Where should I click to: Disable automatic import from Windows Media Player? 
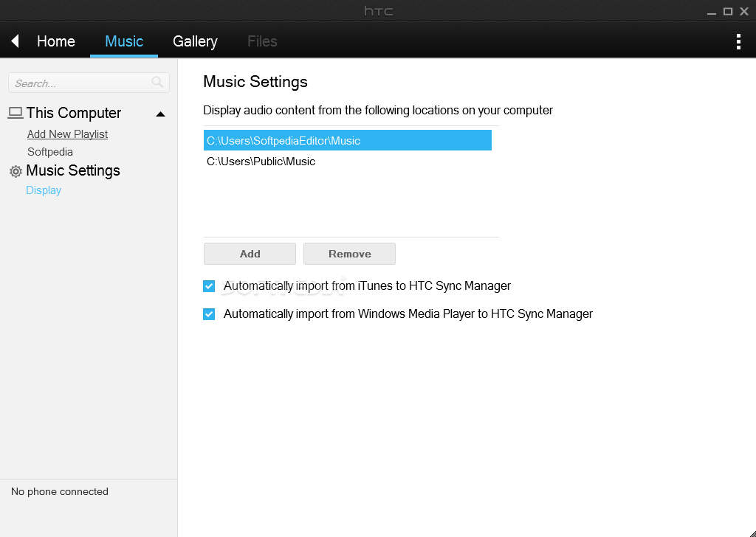click(209, 313)
